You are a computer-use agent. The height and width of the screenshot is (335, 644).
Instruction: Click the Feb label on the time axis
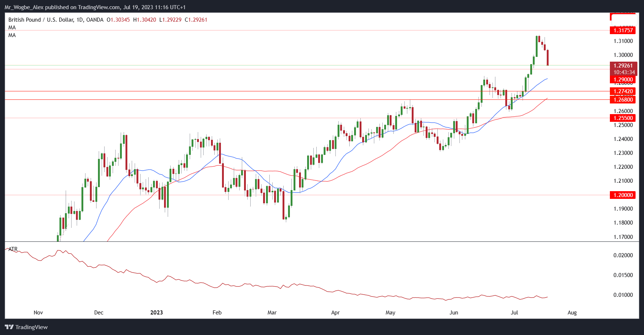217,313
